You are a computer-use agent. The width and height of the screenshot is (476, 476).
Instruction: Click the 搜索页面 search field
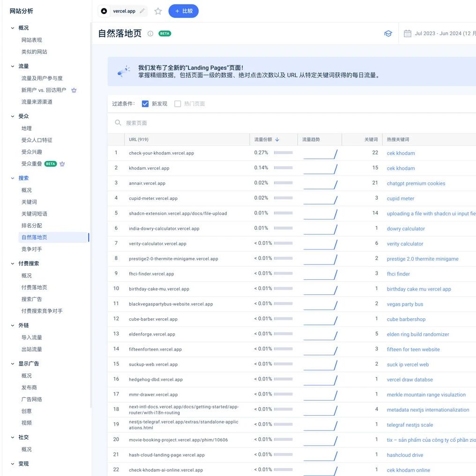[x=292, y=123]
